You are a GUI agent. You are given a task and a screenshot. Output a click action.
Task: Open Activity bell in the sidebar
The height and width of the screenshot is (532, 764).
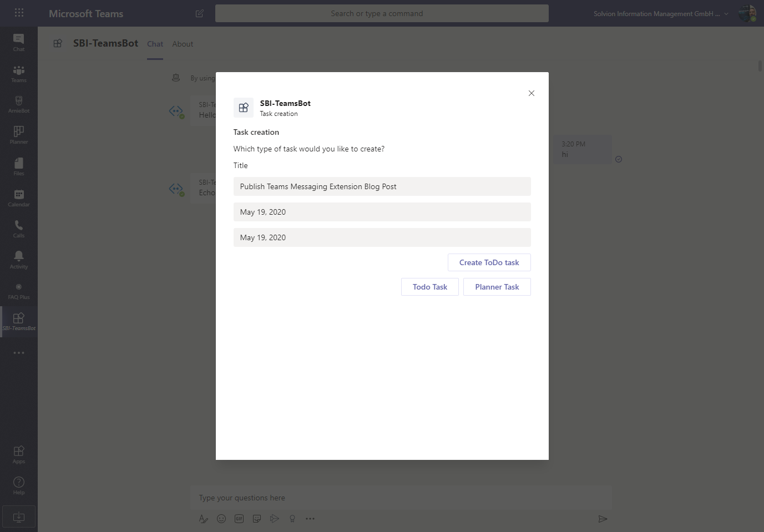19,260
